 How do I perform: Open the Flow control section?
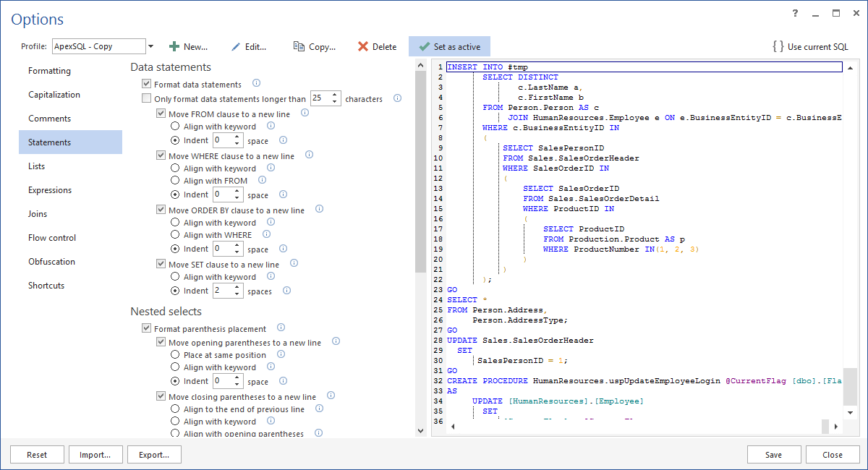[x=70, y=238]
